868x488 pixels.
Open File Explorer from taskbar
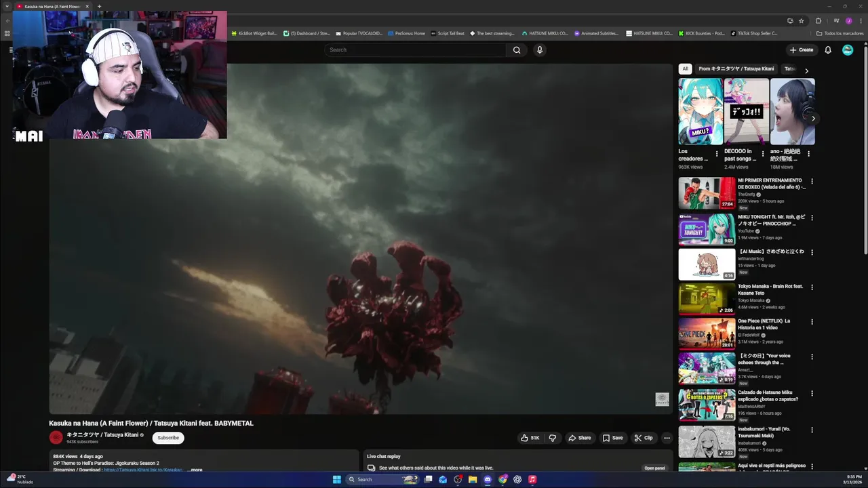click(x=473, y=479)
